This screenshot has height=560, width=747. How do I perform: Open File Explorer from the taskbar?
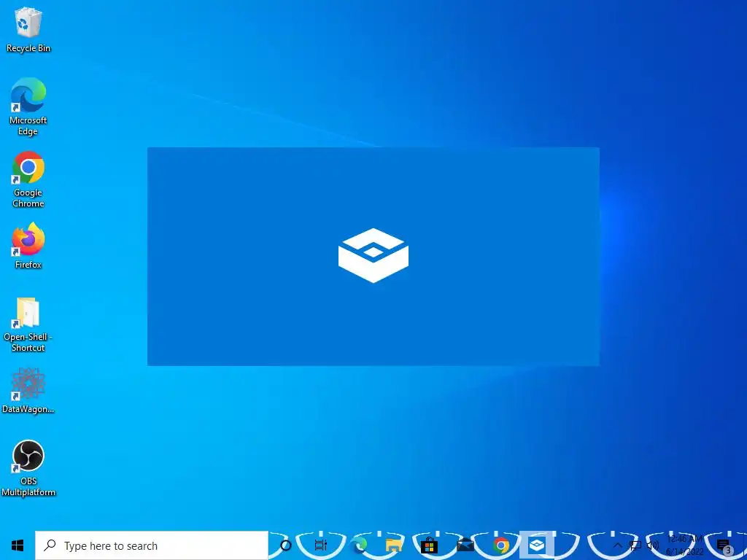click(x=393, y=545)
